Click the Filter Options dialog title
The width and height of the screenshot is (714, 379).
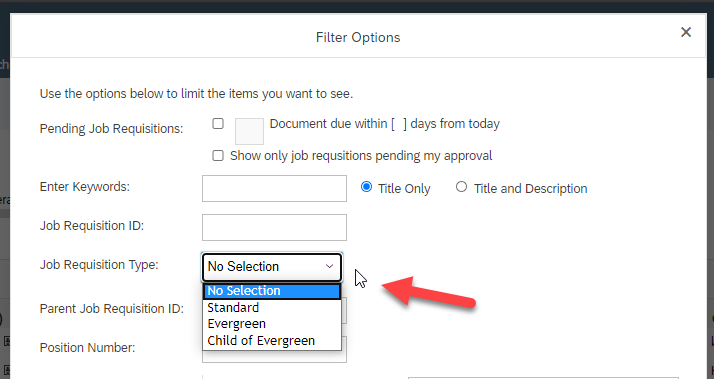pyautogui.click(x=358, y=37)
